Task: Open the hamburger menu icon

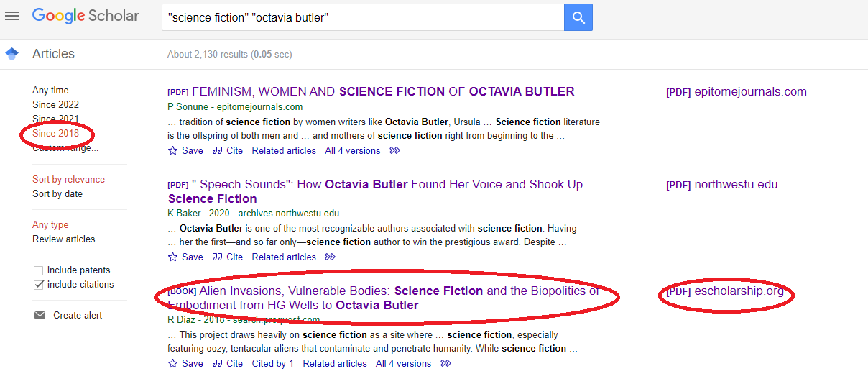Action: [x=11, y=16]
